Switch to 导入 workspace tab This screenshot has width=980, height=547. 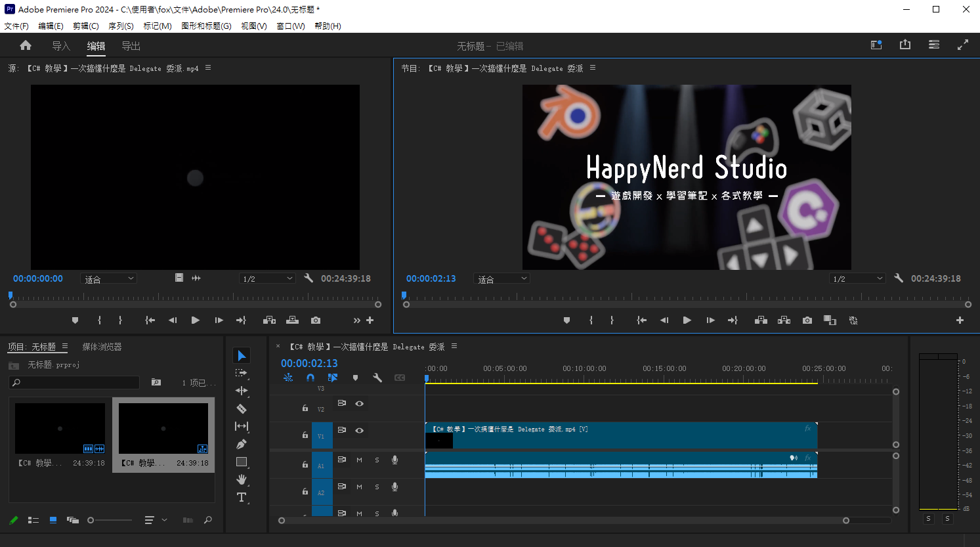tap(61, 46)
